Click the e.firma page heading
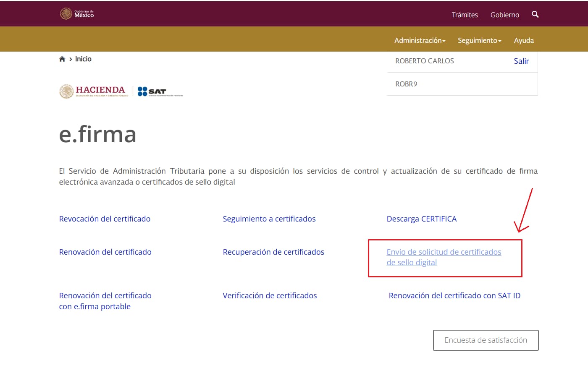 click(98, 134)
